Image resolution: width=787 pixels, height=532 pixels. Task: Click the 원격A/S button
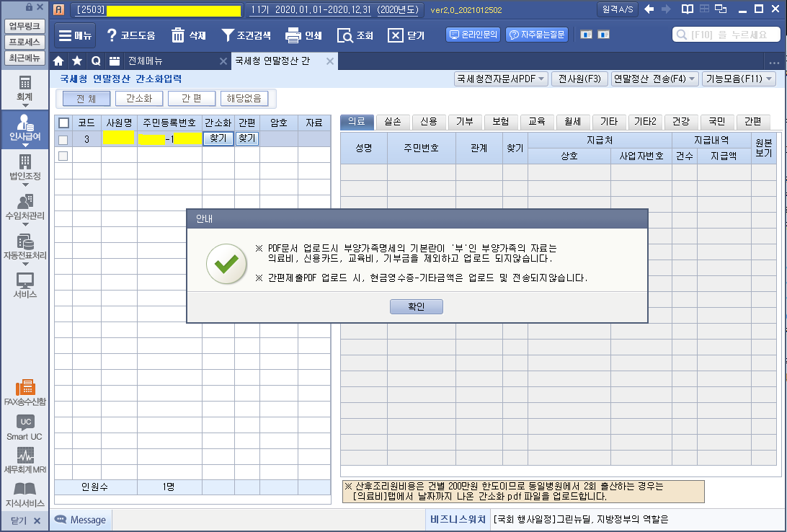pos(618,9)
